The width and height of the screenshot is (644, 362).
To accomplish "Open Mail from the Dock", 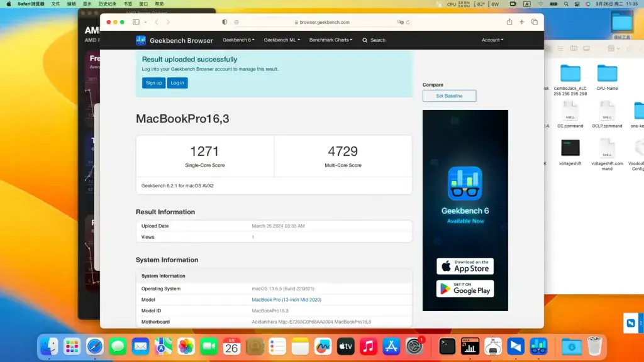I will [x=140, y=346].
